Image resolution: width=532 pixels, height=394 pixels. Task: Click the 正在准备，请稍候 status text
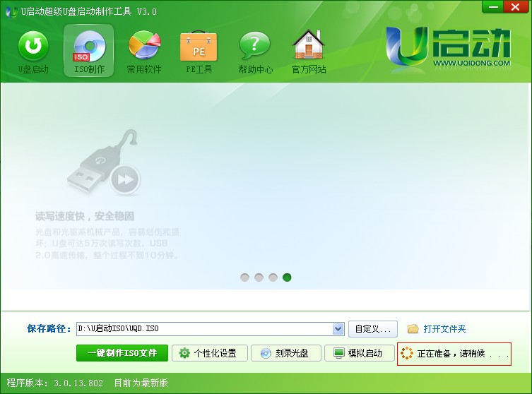click(463, 354)
